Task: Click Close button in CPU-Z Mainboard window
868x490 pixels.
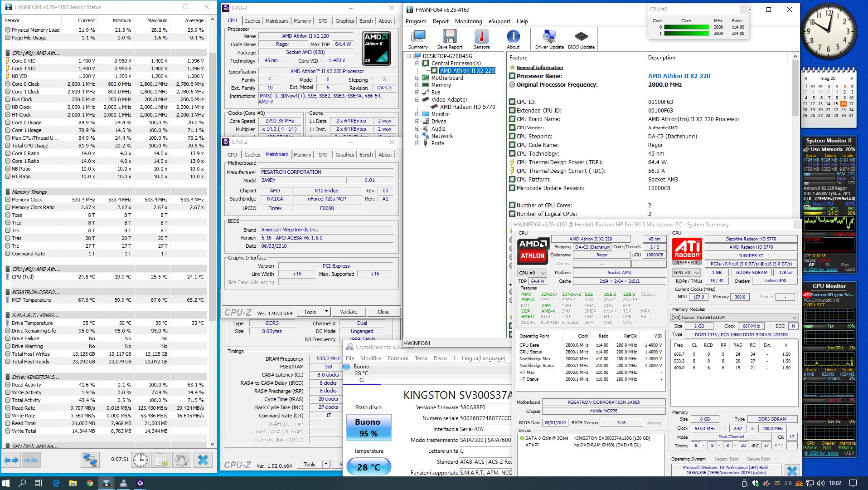Action: pyautogui.click(x=383, y=312)
